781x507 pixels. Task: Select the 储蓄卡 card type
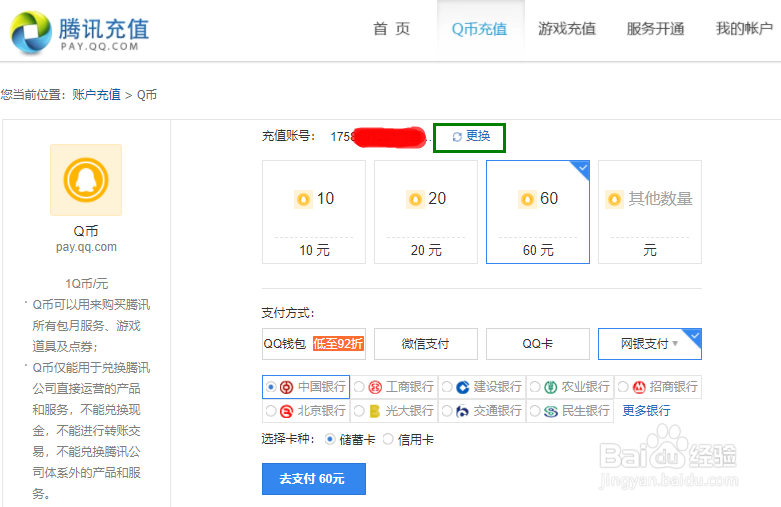click(331, 440)
